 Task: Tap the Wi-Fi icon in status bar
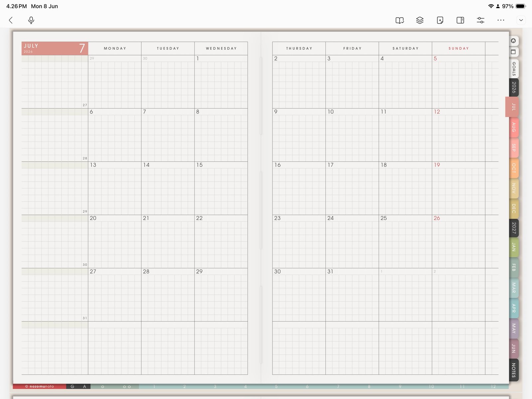click(x=491, y=6)
